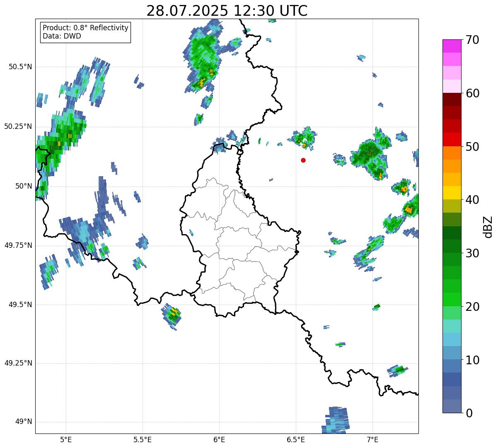Click the 'Data: DWD' label
This screenshot has height=448, width=498.
(x=62, y=36)
